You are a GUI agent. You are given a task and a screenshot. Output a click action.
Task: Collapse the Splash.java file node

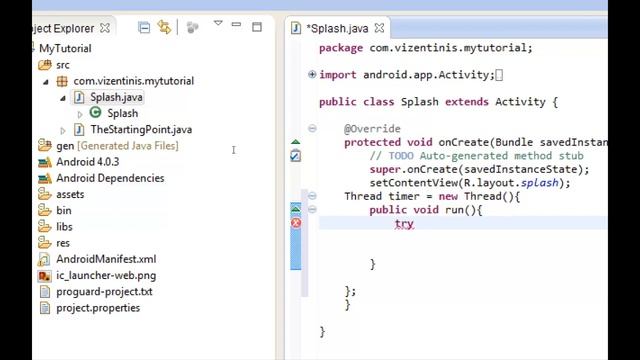[x=62, y=98]
